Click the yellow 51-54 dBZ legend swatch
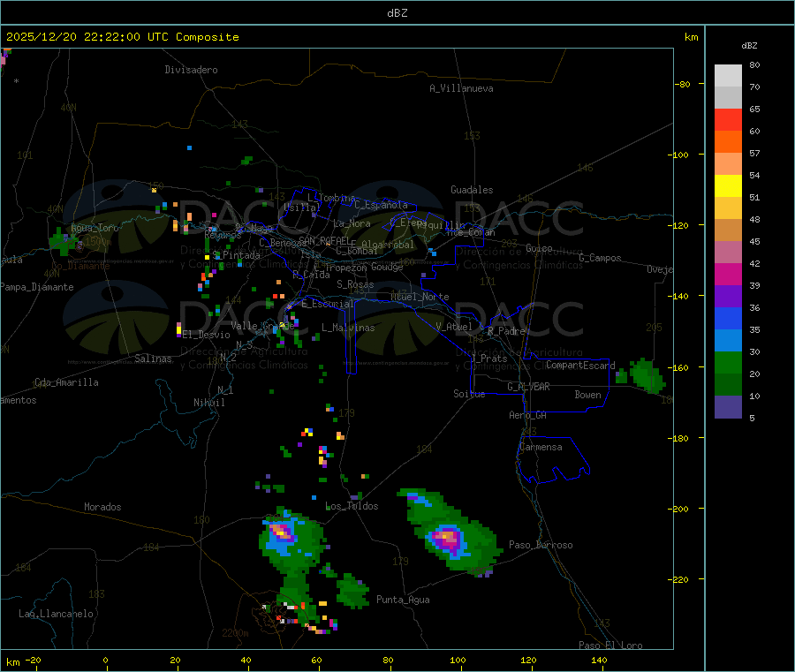This screenshot has width=795, height=672. [x=728, y=186]
